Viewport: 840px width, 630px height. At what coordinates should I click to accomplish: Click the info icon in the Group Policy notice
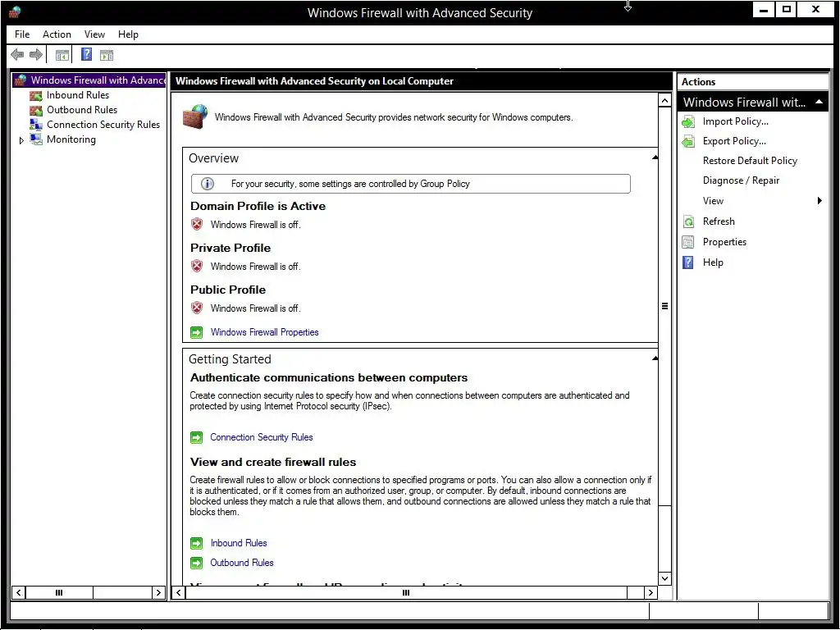(208, 184)
